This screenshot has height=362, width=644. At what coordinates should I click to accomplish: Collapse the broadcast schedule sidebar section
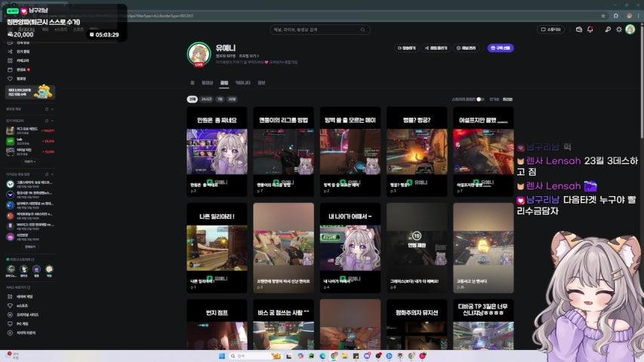coord(52,174)
